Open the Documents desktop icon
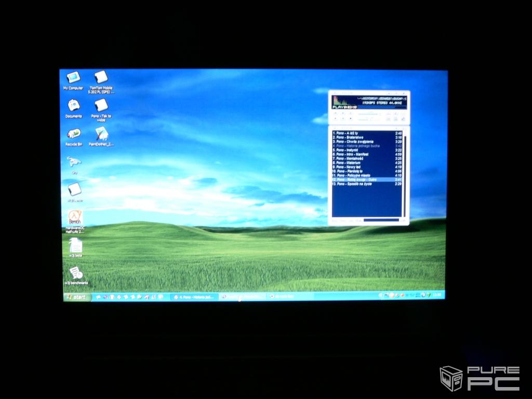The image size is (532, 399). 74,109
